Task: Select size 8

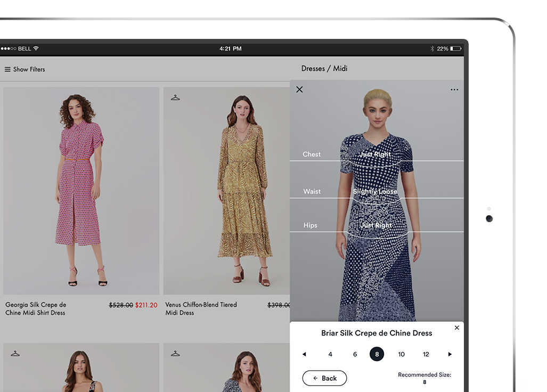Action: pos(377,354)
